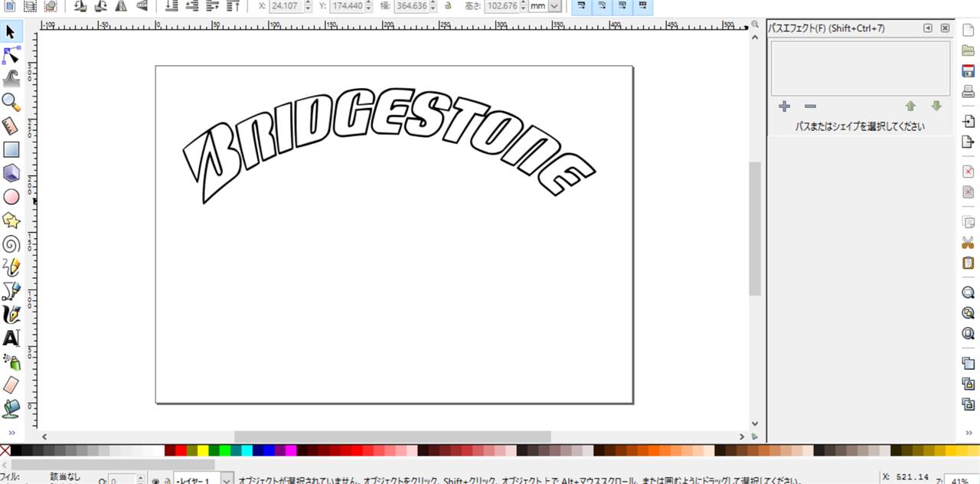This screenshot has height=484, width=980.
Task: Select the Zoom tool in toolbox
Action: pos(11,103)
